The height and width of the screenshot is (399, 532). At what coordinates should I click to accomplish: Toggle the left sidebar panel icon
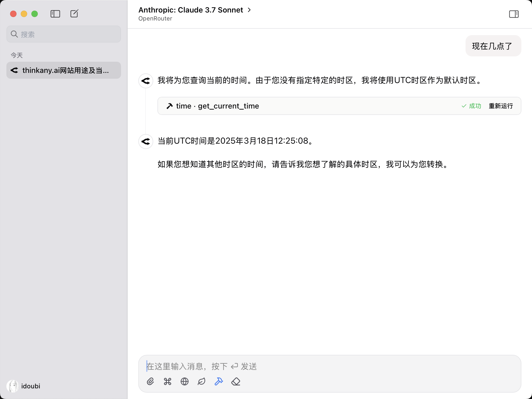tap(55, 14)
